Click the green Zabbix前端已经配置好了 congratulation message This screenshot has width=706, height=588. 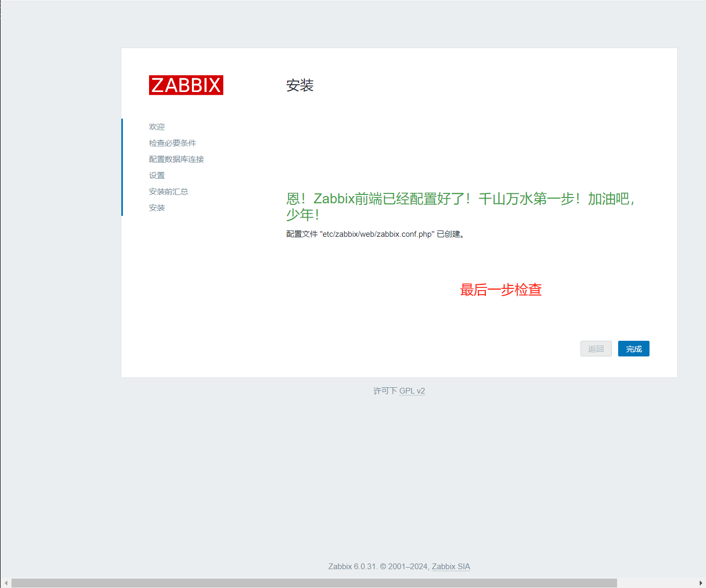point(461,206)
